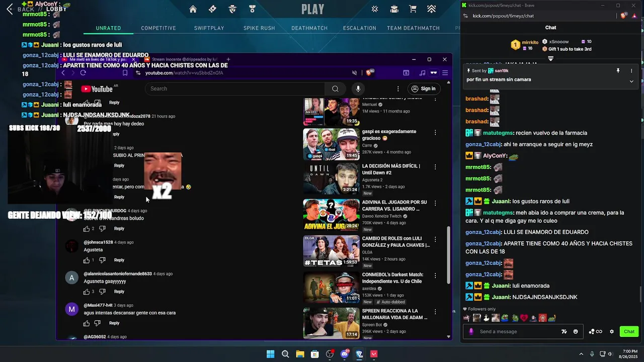644x362 pixels.
Task: Open File Explorer from the taskbar
Action: tap(300, 354)
